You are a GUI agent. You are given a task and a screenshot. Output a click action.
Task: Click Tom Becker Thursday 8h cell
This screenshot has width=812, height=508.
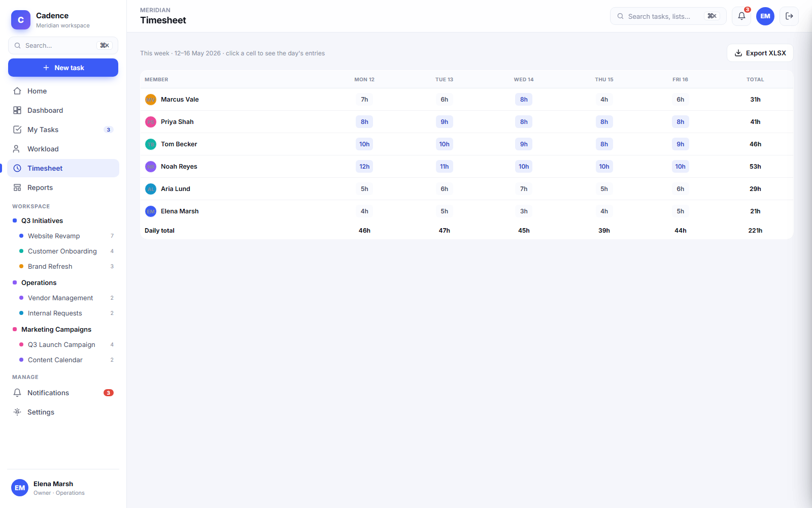(x=604, y=144)
